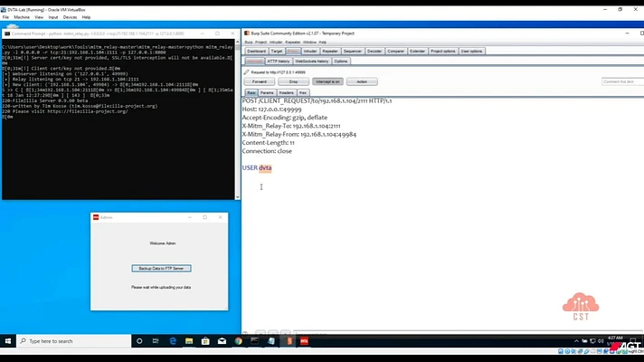Screen dimensions: 644x362
Task: Open Microsoft Store from the taskbar
Action: click(205, 341)
